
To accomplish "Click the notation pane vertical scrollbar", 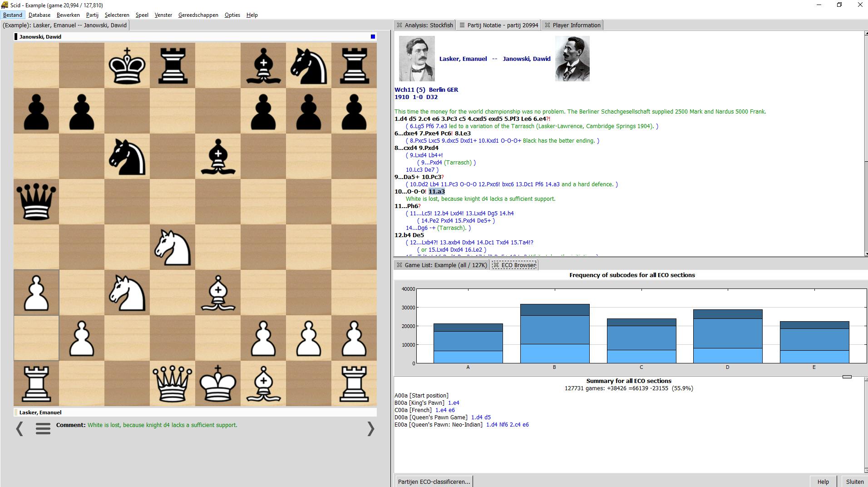I will pyautogui.click(x=866, y=143).
